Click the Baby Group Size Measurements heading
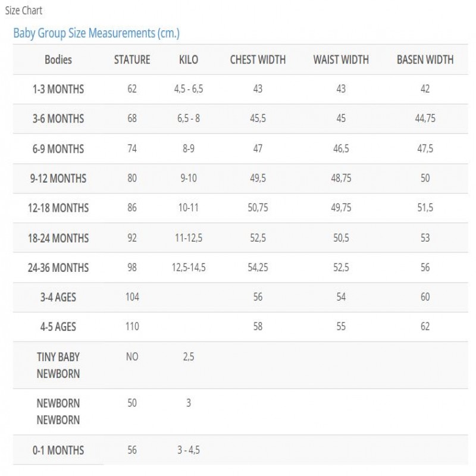The image size is (476, 476). click(x=96, y=33)
